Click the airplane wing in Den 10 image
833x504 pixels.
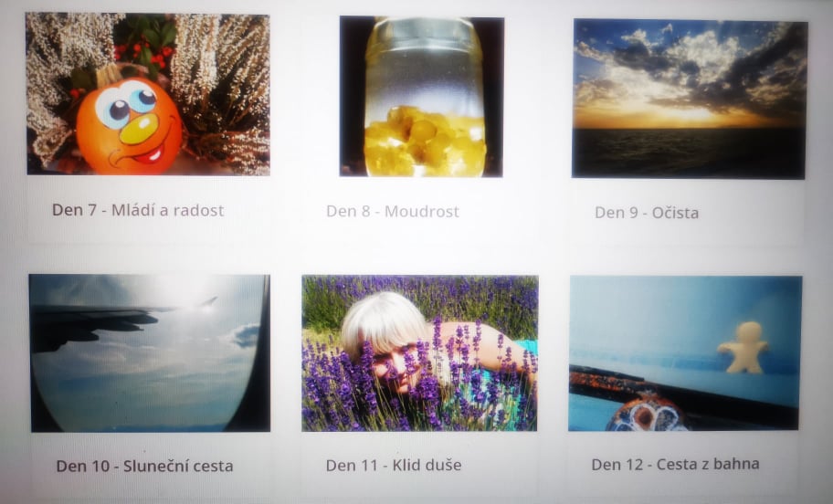point(96,324)
